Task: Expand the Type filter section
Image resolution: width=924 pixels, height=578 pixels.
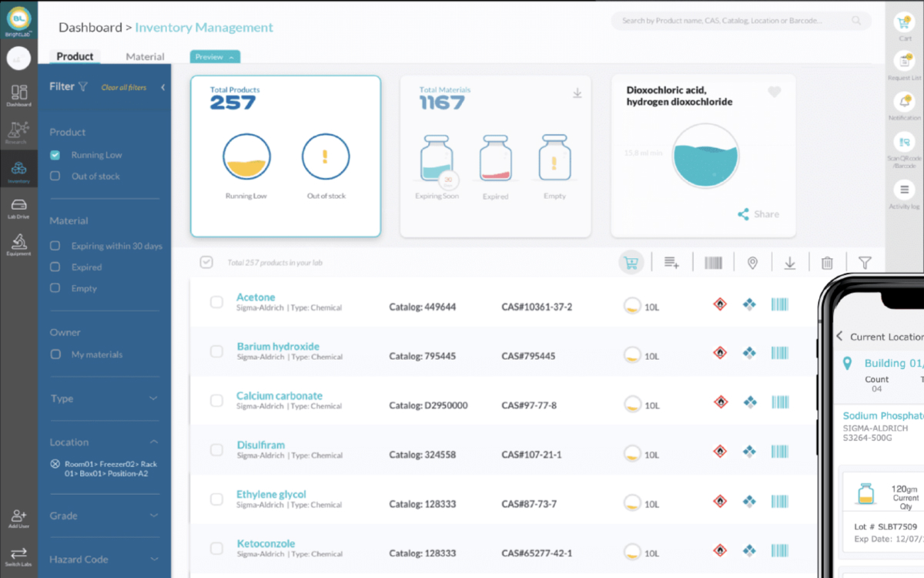Action: (153, 398)
